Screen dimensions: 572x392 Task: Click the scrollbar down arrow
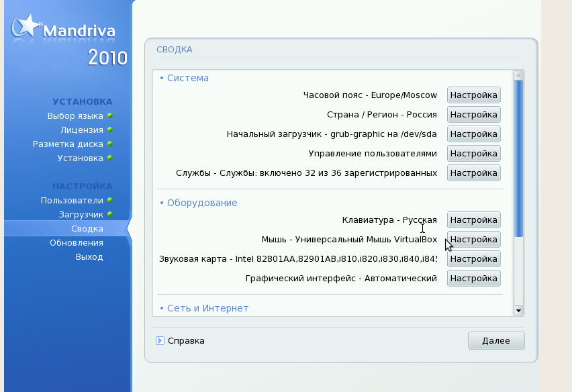518,311
